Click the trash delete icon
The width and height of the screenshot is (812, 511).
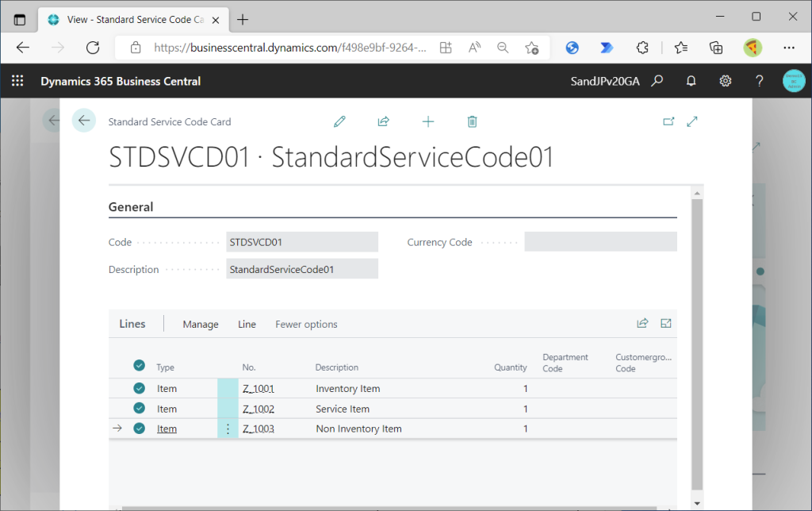pyautogui.click(x=473, y=121)
